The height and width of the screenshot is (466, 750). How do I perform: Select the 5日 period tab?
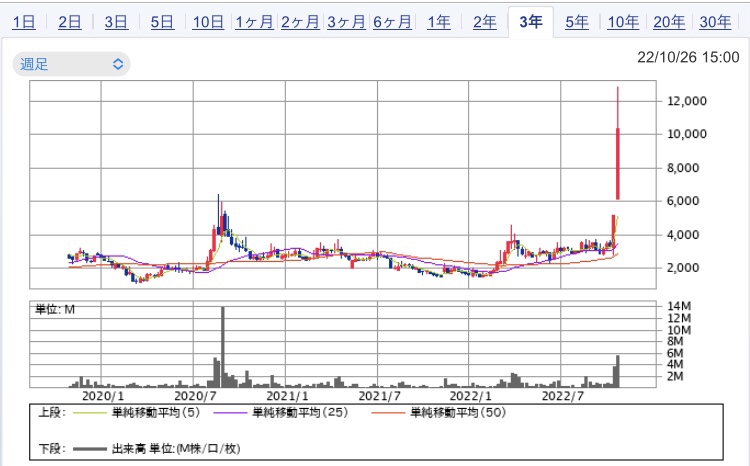tap(162, 22)
